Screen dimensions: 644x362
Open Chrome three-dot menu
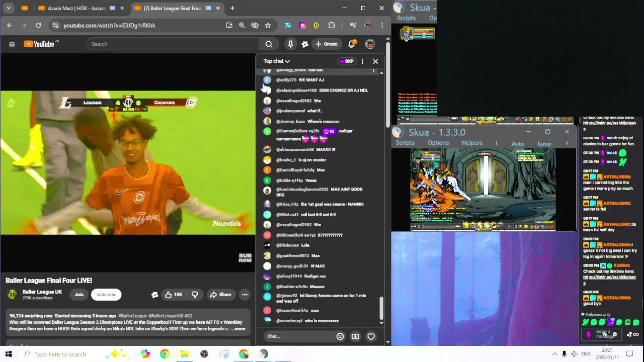(382, 25)
